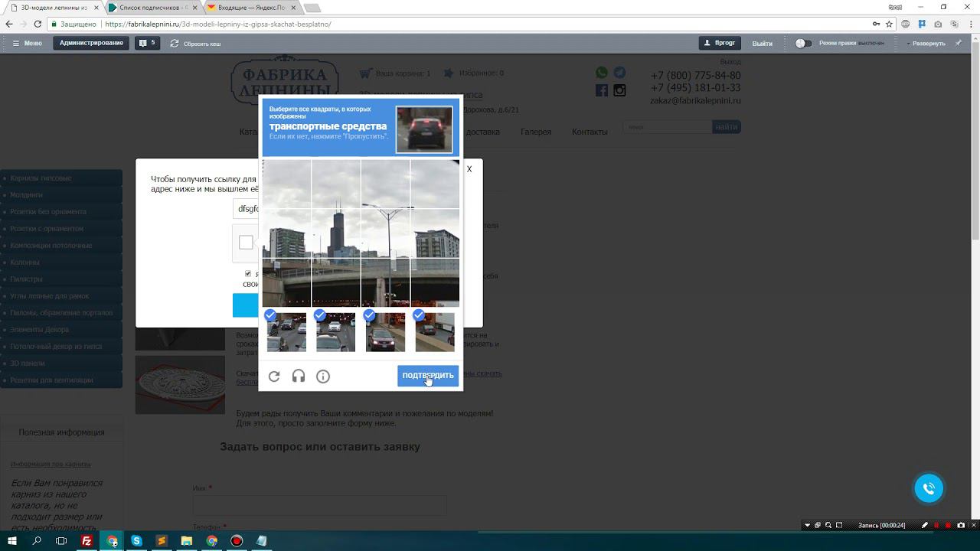This screenshot has width=980, height=551.
Task: Open File Explorer from the taskbar
Action: tap(186, 541)
